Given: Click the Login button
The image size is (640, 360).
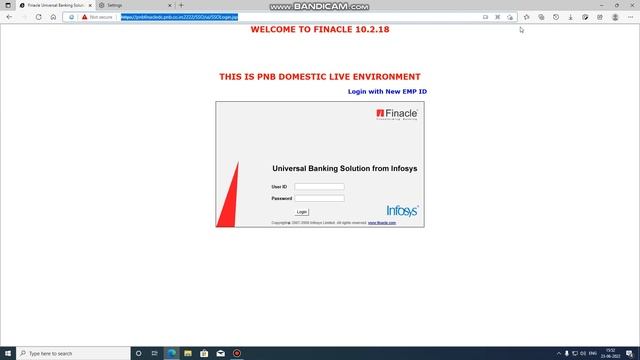Looking at the screenshot, I should pos(302,212).
